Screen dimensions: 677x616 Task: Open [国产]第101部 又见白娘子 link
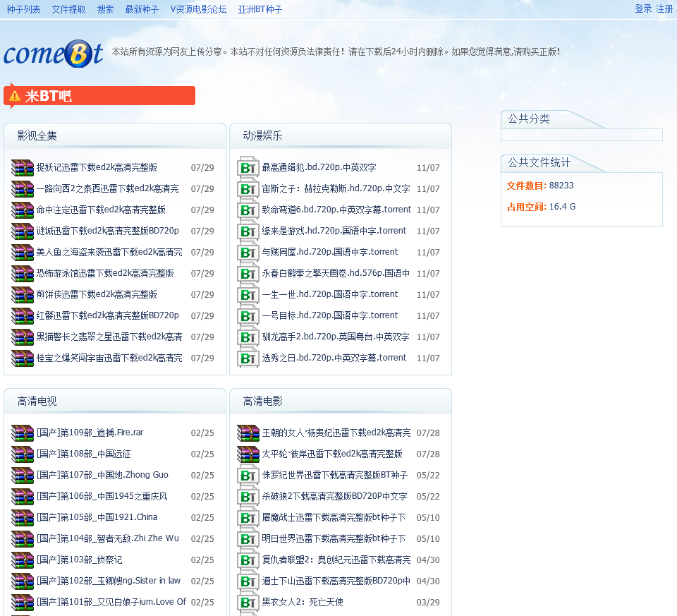point(111,602)
